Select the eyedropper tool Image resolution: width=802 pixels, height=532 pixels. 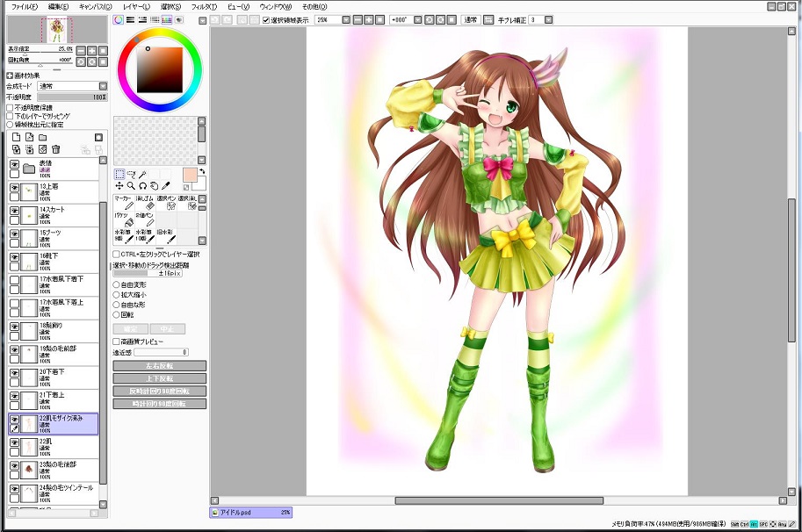(x=165, y=186)
